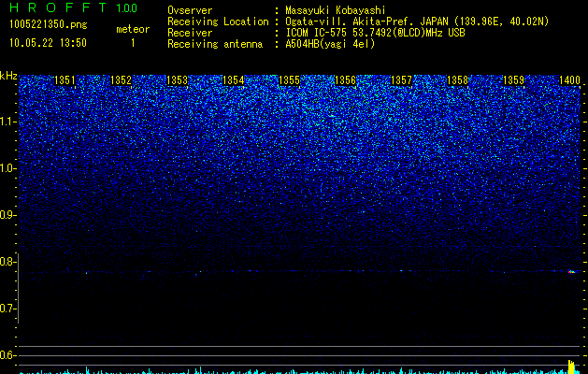Image resolution: width=588 pixels, height=374 pixels.
Task: Click the A504HB(yagi 4el) antenna text
Action: (x=330, y=44)
